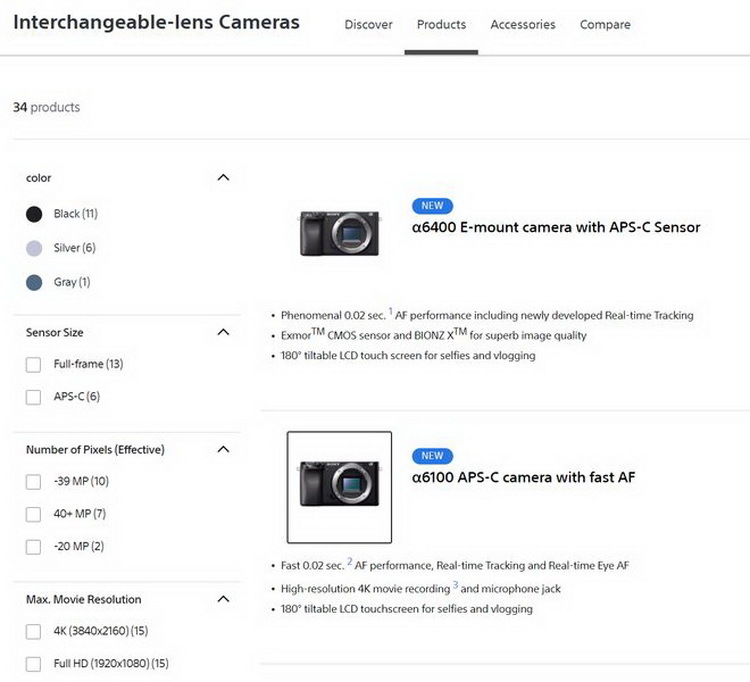Enable the 4K (3840x2160) resolution filter
The height and width of the screenshot is (682, 750).
pos(34,632)
